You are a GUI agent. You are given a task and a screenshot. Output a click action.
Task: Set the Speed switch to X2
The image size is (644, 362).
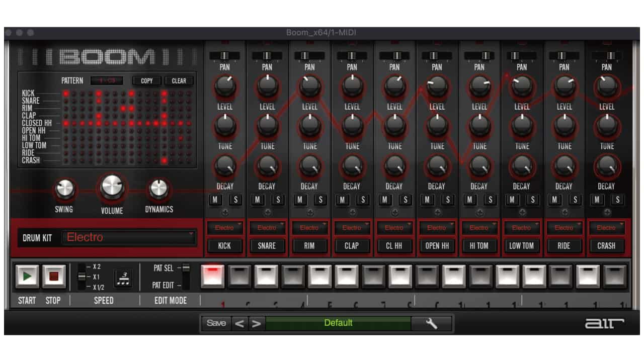[82, 268]
